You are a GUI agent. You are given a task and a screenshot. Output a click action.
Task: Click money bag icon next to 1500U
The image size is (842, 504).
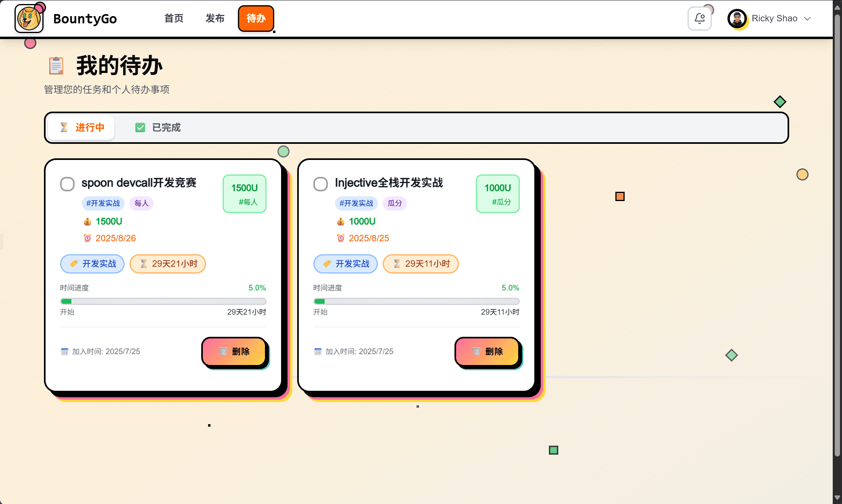tap(87, 222)
